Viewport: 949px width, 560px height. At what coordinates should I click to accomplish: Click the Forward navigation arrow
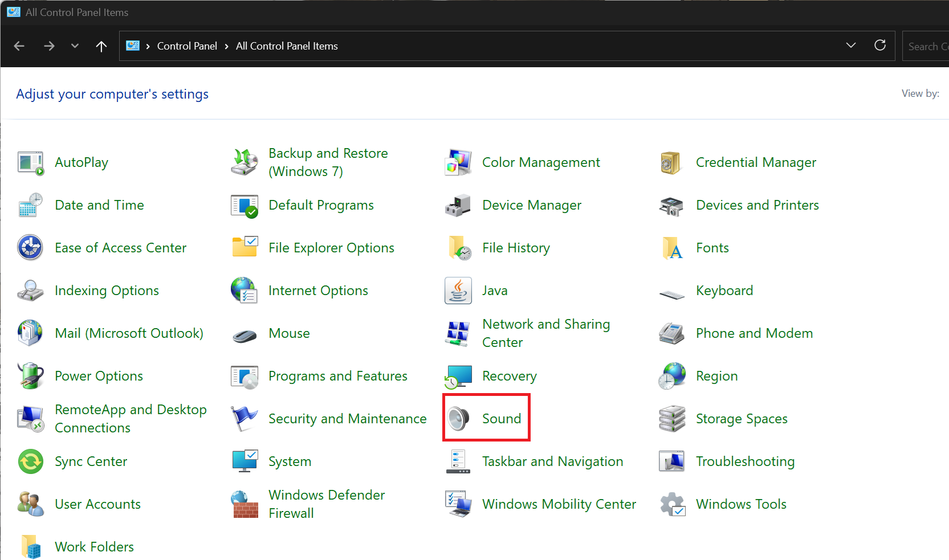point(49,46)
